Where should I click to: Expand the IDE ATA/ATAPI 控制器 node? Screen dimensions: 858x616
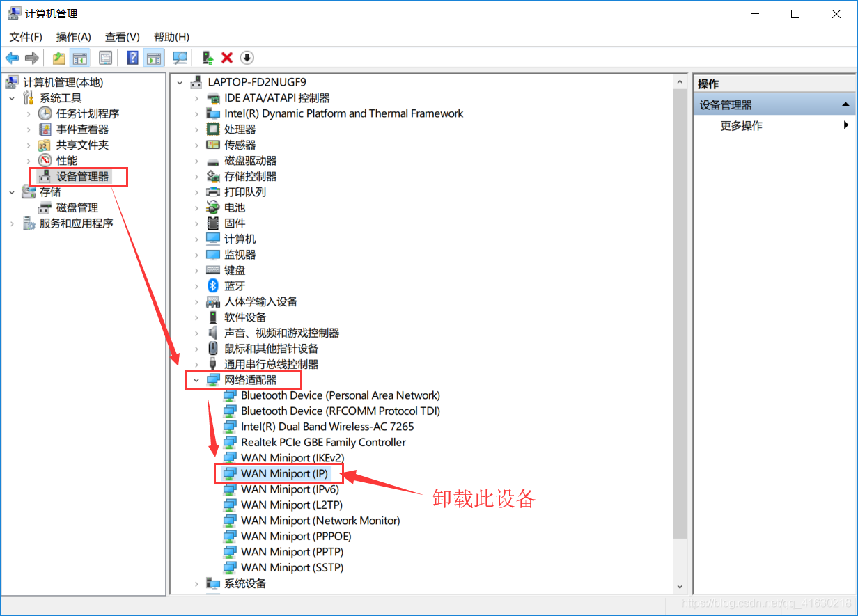pos(196,98)
